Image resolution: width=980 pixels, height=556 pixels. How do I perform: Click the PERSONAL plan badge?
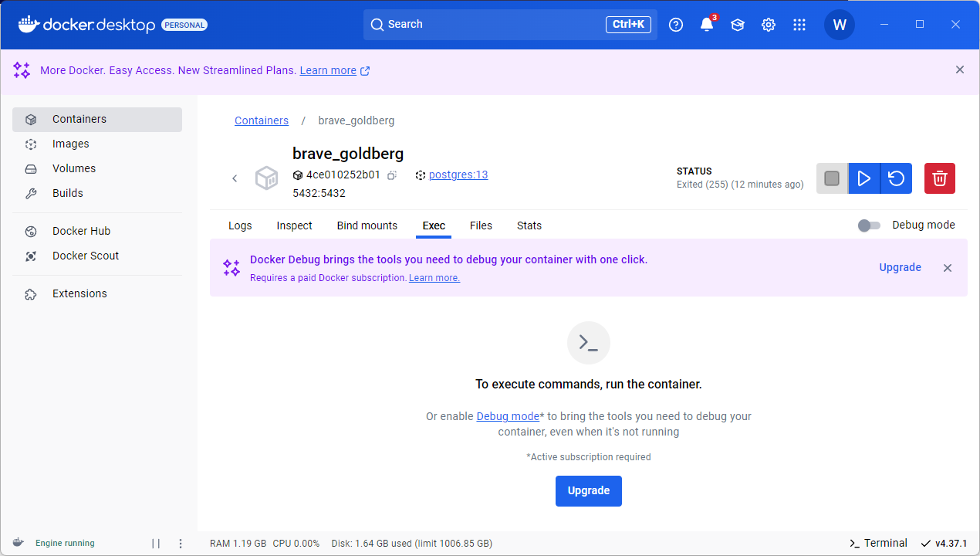coord(184,25)
